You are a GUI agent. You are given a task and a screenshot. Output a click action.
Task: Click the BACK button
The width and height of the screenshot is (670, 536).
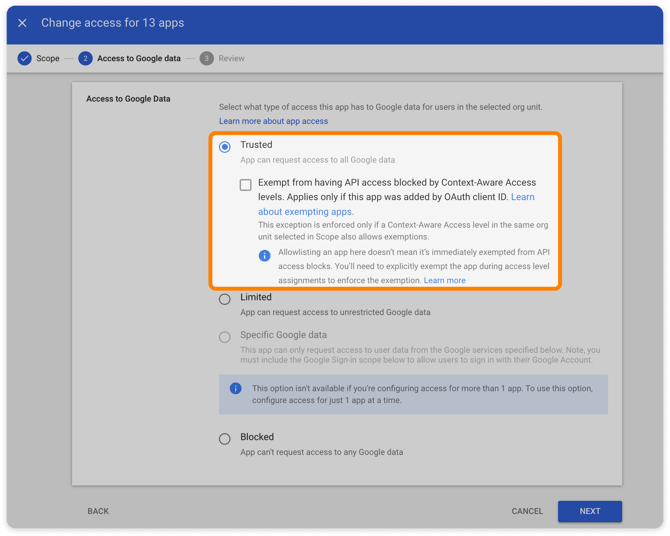98,511
